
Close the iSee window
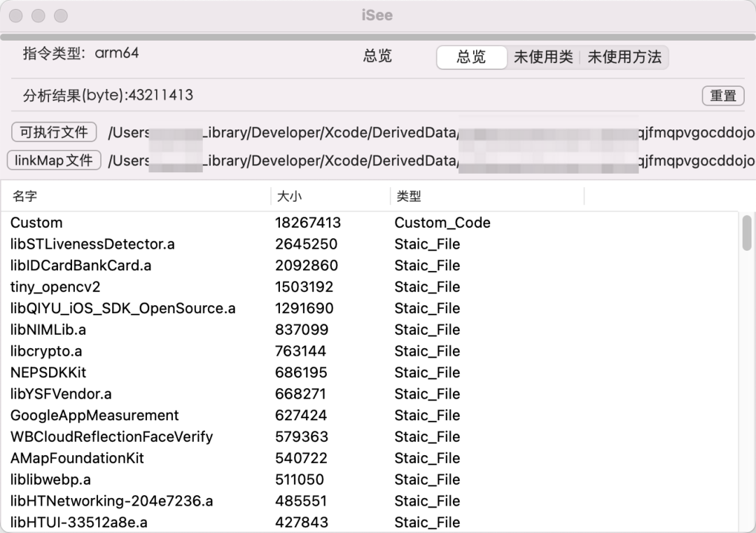[16, 15]
